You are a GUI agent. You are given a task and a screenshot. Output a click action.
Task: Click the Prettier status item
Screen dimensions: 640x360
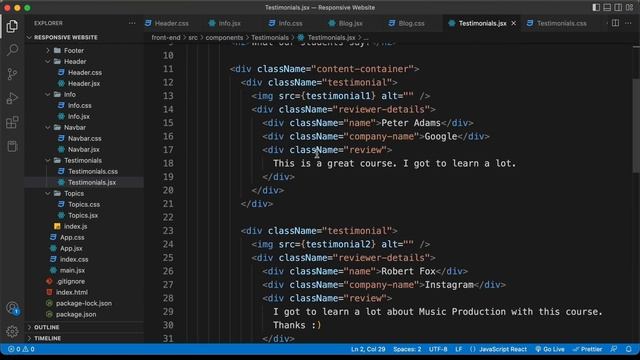point(588,349)
